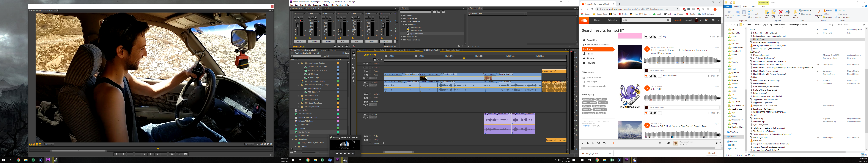Click New folder in the Explorer ribbon
This screenshot has width=868, height=163.
click(796, 14)
